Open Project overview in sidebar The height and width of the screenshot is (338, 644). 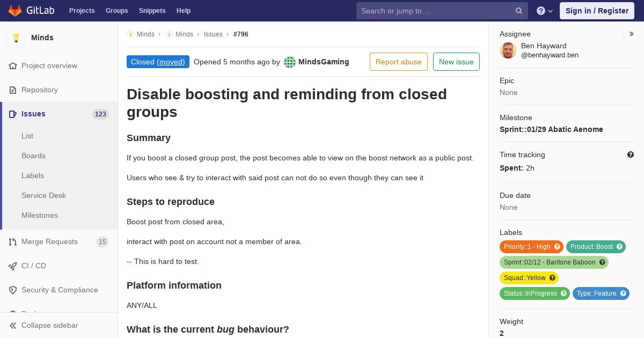[49, 65]
